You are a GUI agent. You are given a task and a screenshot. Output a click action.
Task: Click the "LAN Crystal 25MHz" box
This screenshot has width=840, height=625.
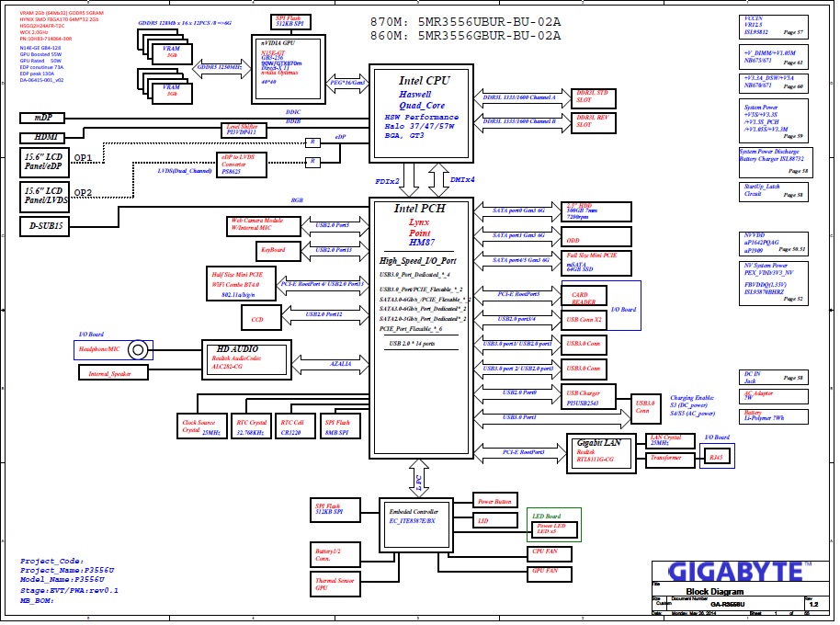[x=670, y=441]
